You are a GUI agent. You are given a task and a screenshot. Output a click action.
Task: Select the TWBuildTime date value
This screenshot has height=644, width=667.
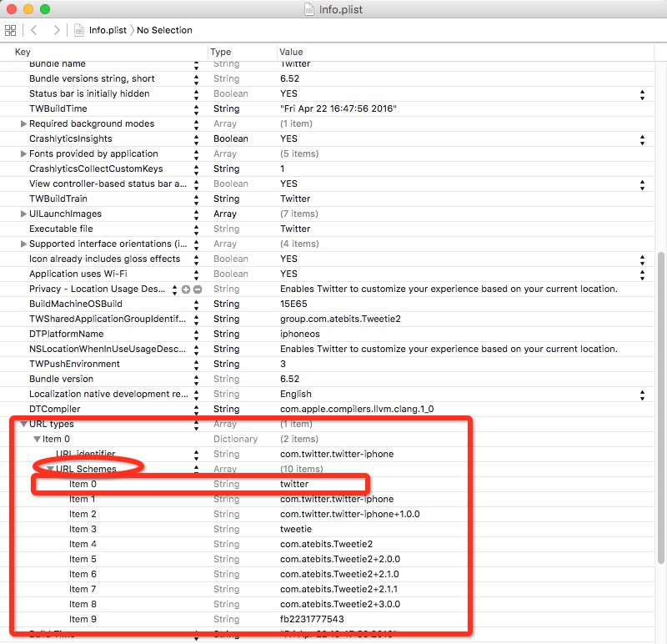[x=339, y=108]
